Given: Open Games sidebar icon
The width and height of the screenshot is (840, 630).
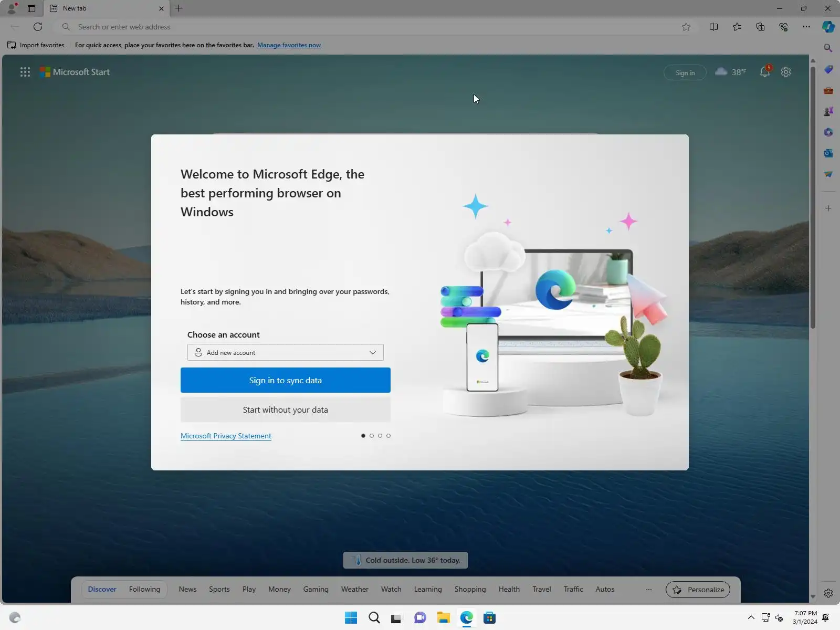Looking at the screenshot, I should pos(828,111).
